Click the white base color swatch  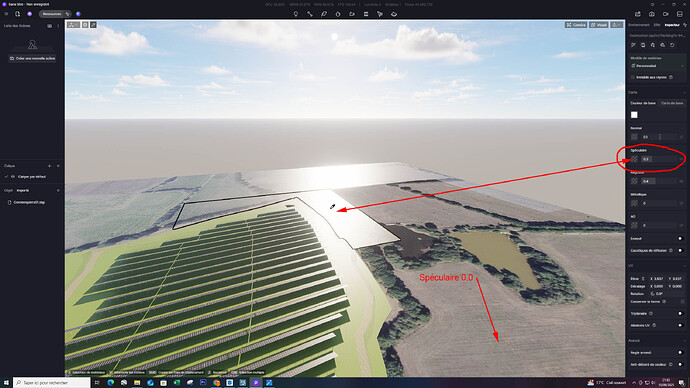click(634, 115)
